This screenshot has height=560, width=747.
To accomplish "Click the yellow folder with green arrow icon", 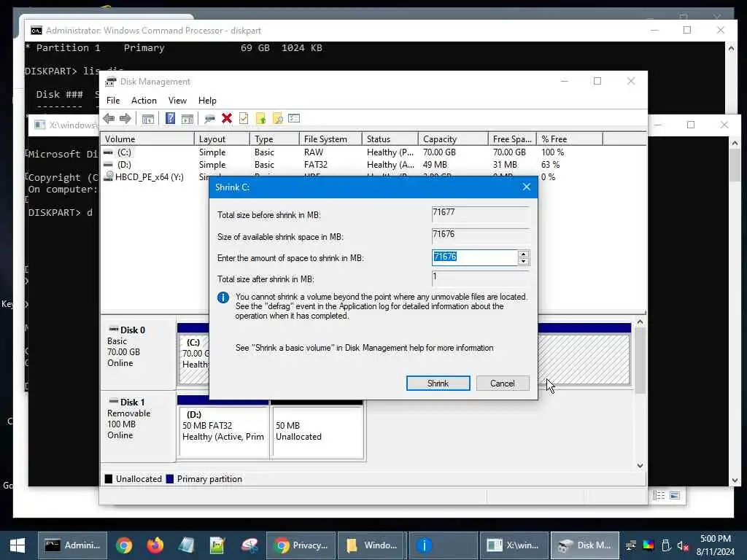I will [260, 119].
